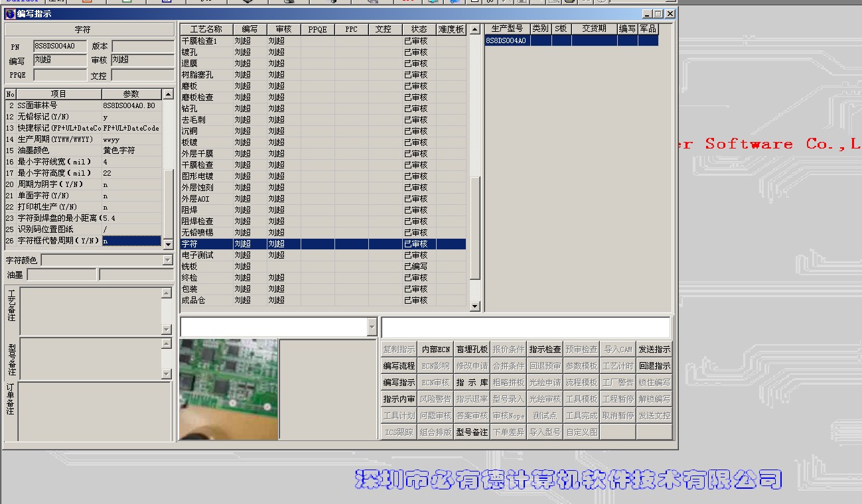Click the 状态 column header
Screen dimensions: 862x504
419,29
